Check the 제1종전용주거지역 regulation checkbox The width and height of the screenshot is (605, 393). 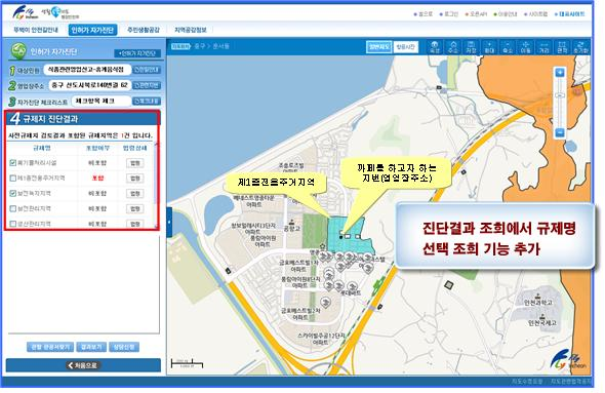coord(13,178)
